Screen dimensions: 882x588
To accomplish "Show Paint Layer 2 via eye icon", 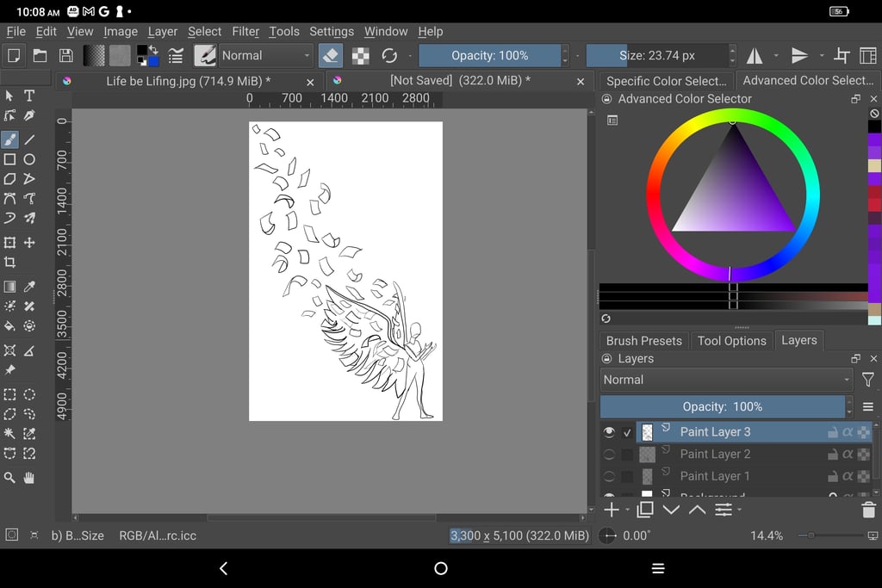I will coord(609,455).
